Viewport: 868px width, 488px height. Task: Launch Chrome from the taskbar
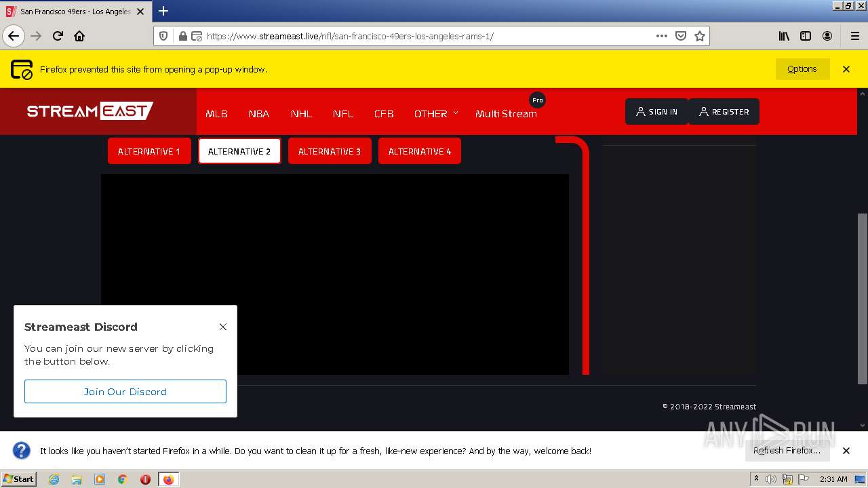click(x=123, y=479)
